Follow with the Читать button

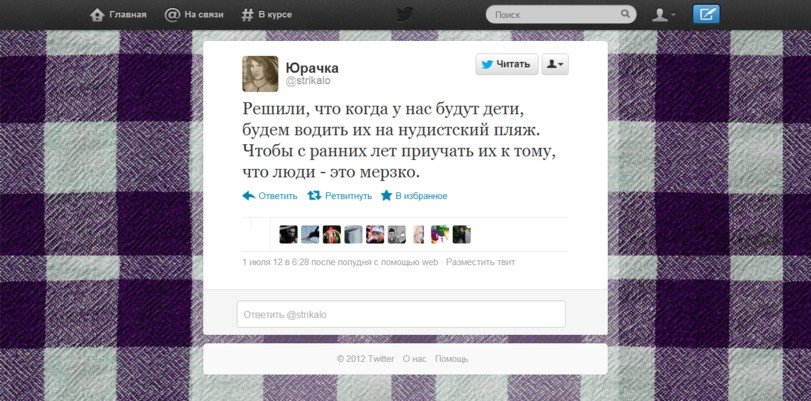[507, 64]
